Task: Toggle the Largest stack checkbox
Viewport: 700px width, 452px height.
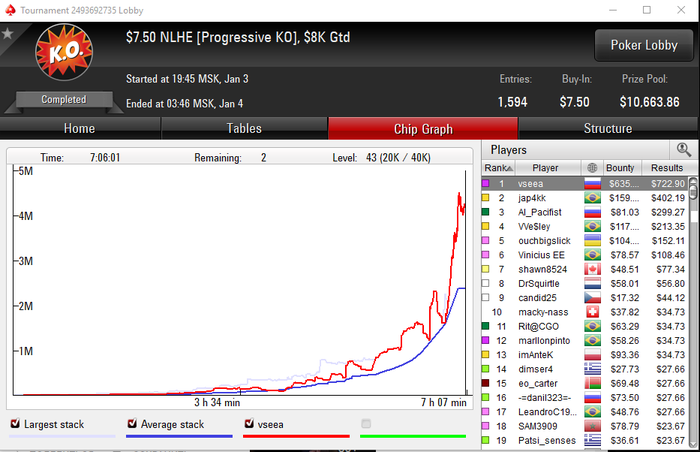Action: click(x=15, y=423)
